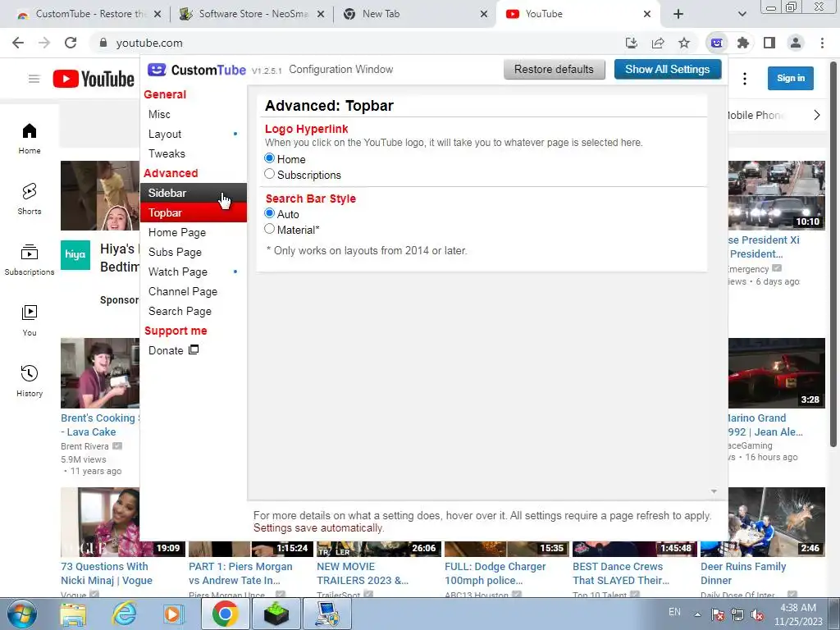The height and width of the screenshot is (630, 840).
Task: Open the Subs Page settings section
Action: (194, 252)
